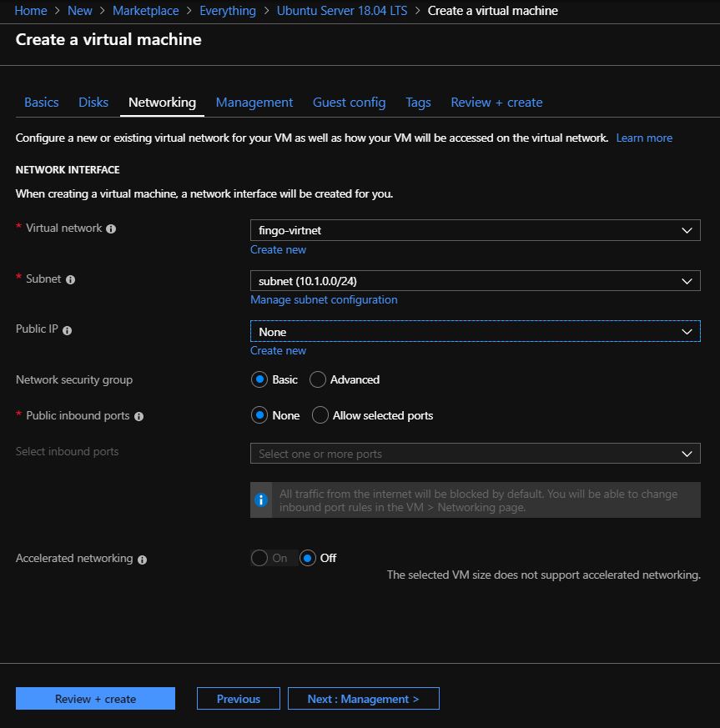Click Manage subnet configuration link
Image resolution: width=720 pixels, height=728 pixels.
324,300
